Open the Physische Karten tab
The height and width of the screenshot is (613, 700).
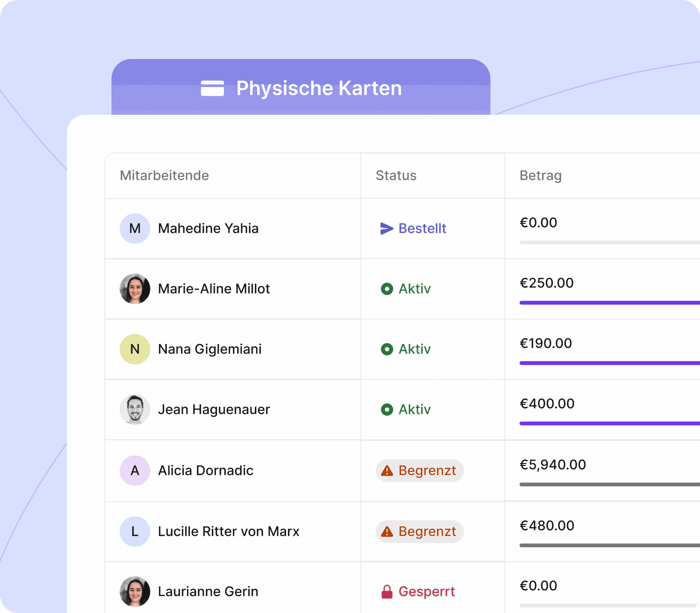(x=301, y=87)
